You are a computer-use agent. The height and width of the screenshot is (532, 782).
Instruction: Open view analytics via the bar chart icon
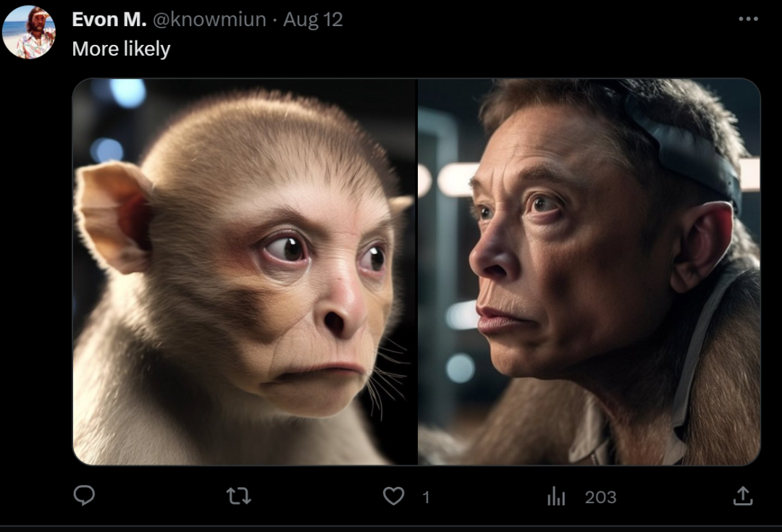point(556,496)
